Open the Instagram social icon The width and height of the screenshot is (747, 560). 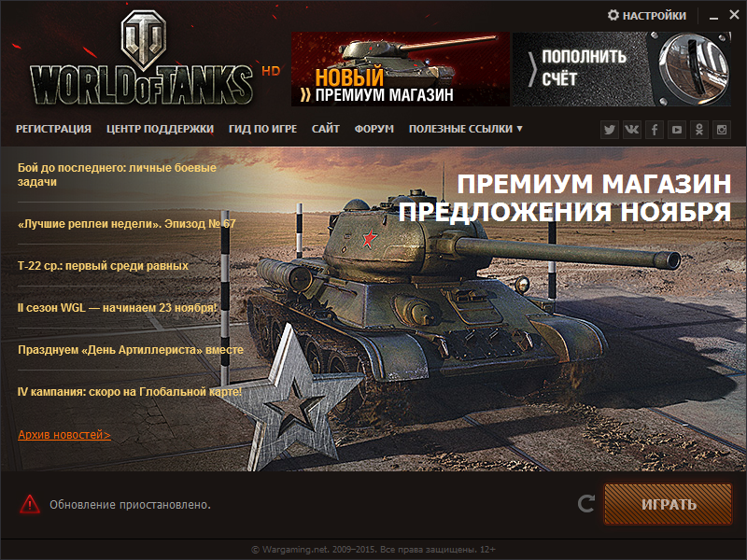tap(721, 130)
